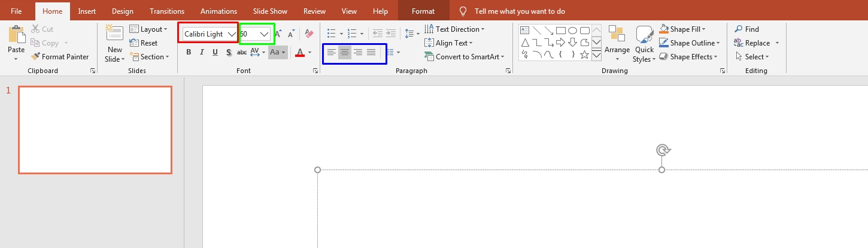Select the Curve shape
This screenshot has width=868, height=248.
point(549,55)
